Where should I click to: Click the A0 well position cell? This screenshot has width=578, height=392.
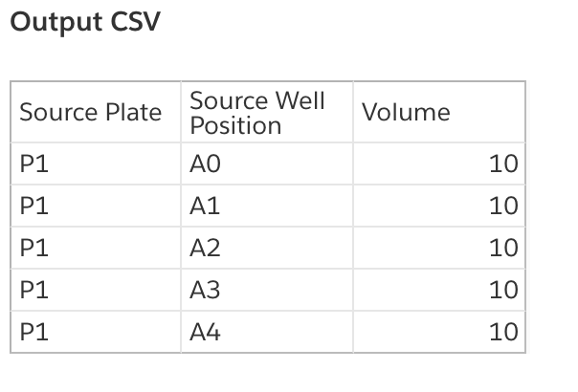(x=267, y=163)
